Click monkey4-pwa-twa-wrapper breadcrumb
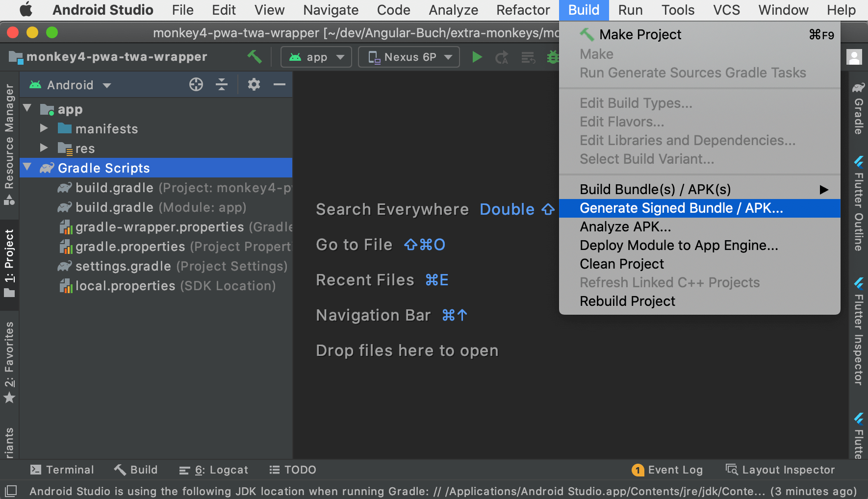The width and height of the screenshot is (868, 499). (x=108, y=57)
